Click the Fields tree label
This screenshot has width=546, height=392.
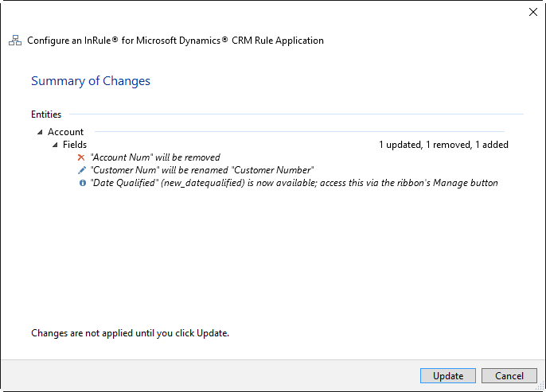tap(75, 145)
